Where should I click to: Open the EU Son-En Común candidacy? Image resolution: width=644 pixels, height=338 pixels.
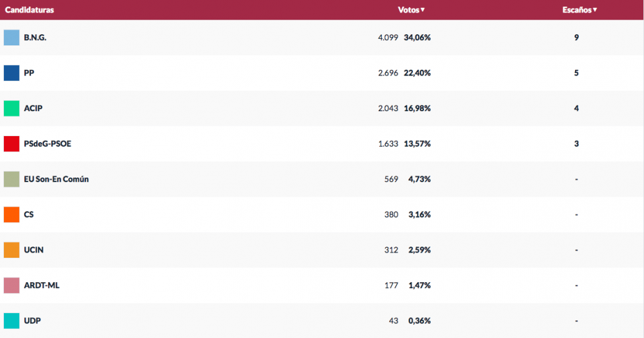click(x=56, y=180)
